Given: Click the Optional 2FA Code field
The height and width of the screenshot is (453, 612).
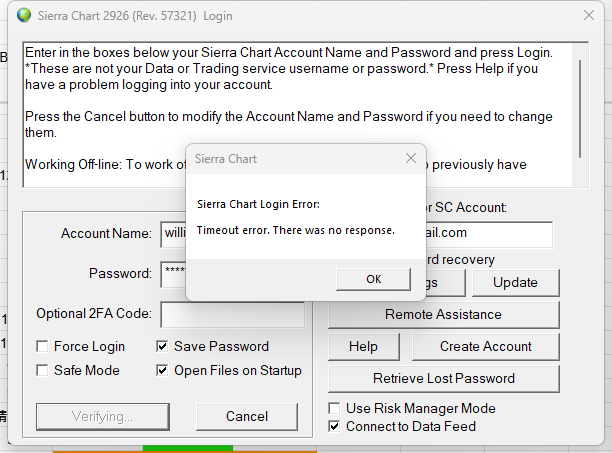Looking at the screenshot, I should 233,314.
